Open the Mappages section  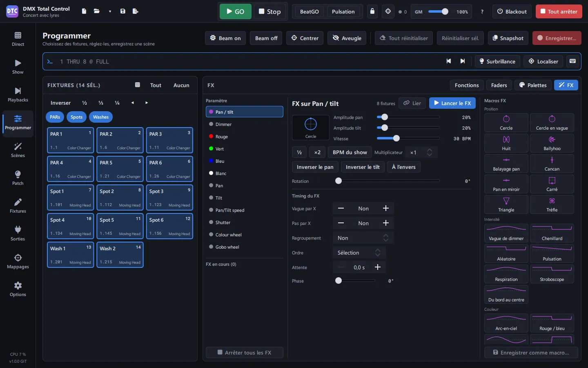[18, 261]
